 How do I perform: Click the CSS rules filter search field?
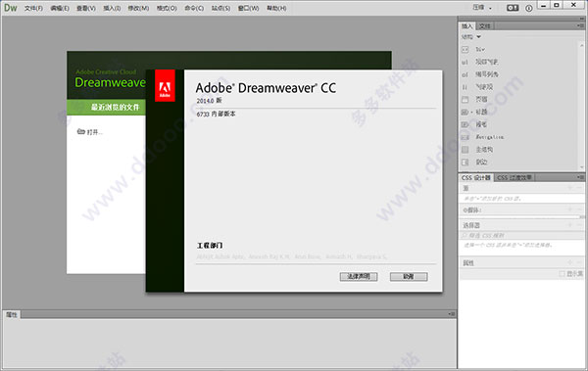pyautogui.click(x=522, y=235)
